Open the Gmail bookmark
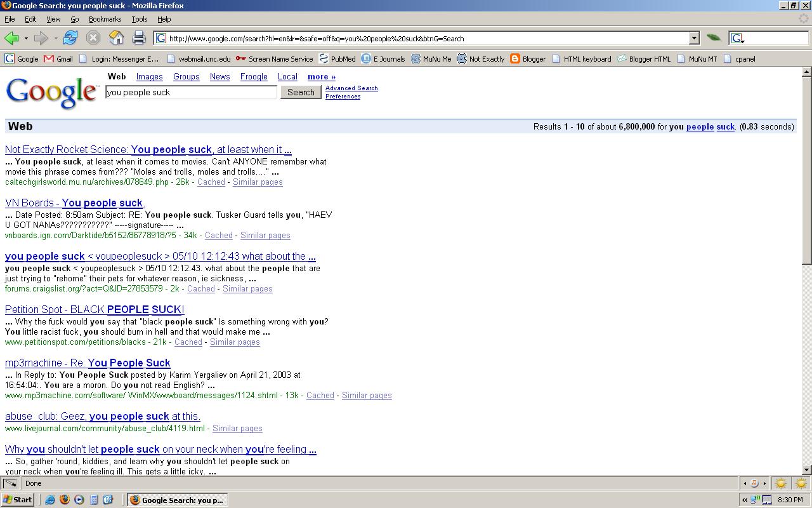This screenshot has height=508, width=812. pyautogui.click(x=58, y=58)
